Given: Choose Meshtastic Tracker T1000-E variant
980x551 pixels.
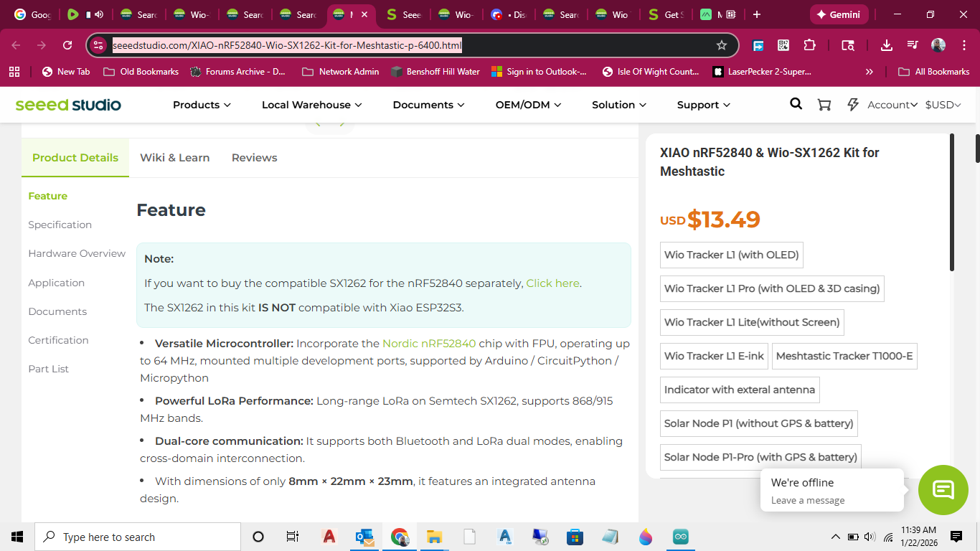Looking at the screenshot, I should click(844, 356).
